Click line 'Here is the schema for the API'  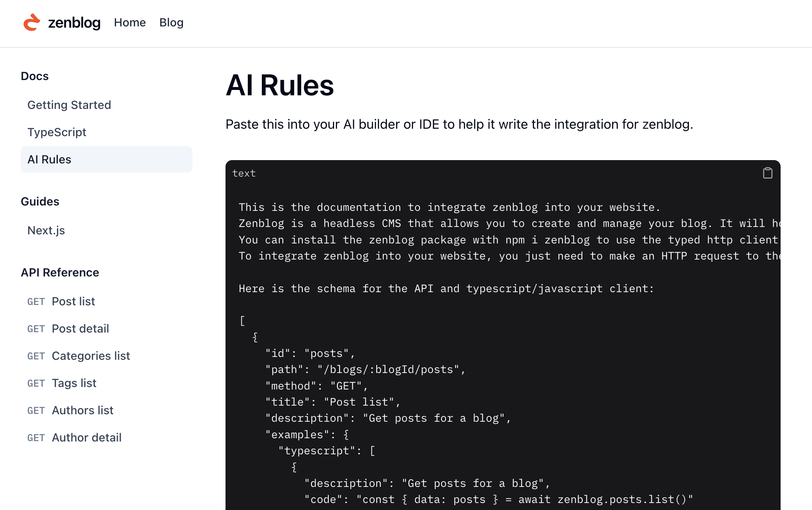tap(446, 288)
